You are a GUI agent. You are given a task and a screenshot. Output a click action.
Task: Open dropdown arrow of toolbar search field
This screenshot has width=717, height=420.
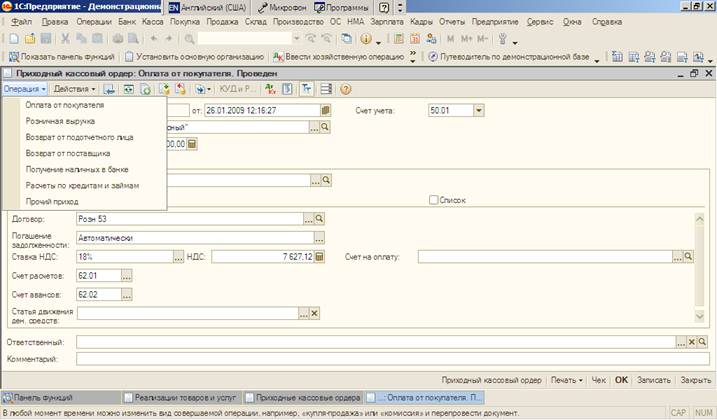pyautogui.click(x=296, y=39)
